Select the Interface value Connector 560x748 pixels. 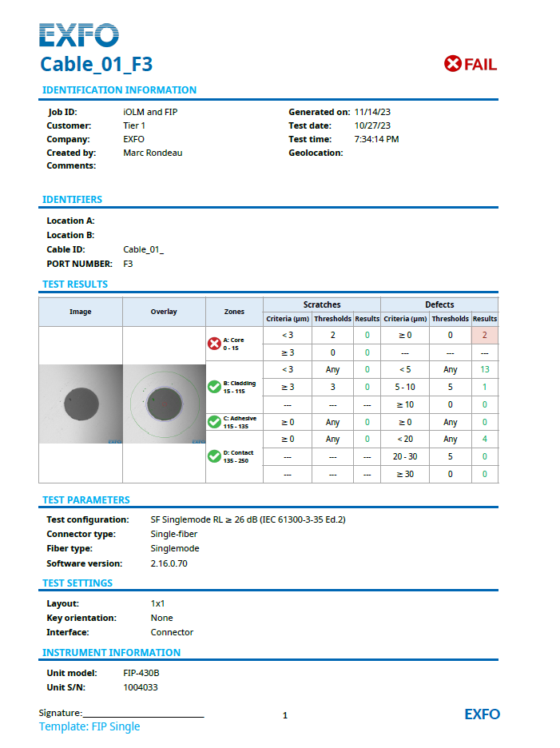173,632
